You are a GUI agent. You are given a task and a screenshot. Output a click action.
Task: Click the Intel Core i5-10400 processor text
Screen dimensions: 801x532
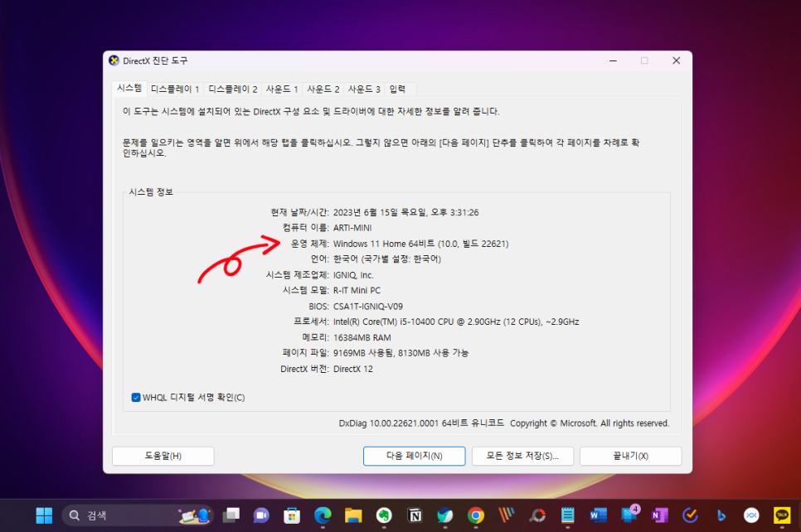point(456,322)
